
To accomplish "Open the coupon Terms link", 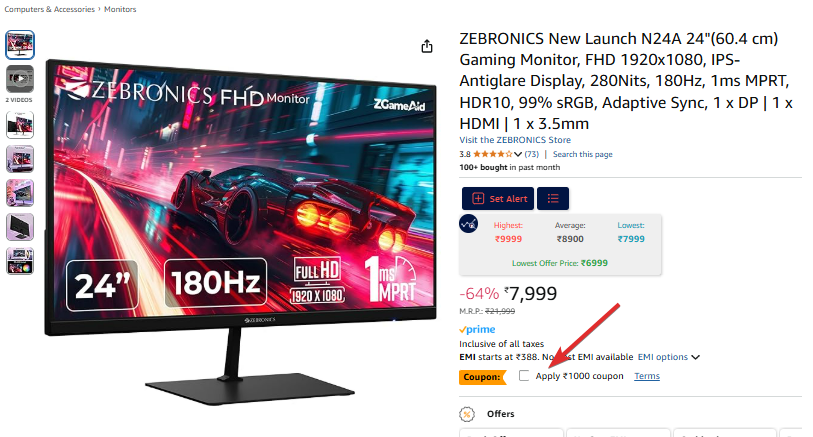I will coord(647,376).
